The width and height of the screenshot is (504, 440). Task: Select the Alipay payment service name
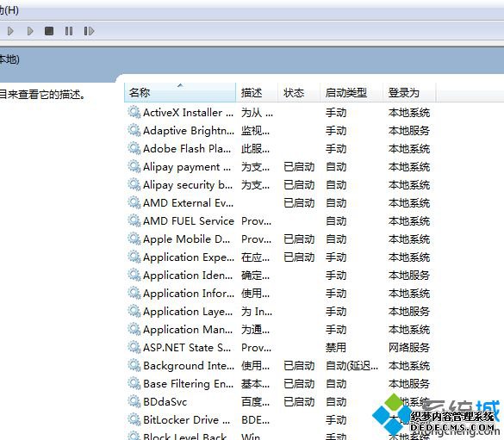coord(187,167)
